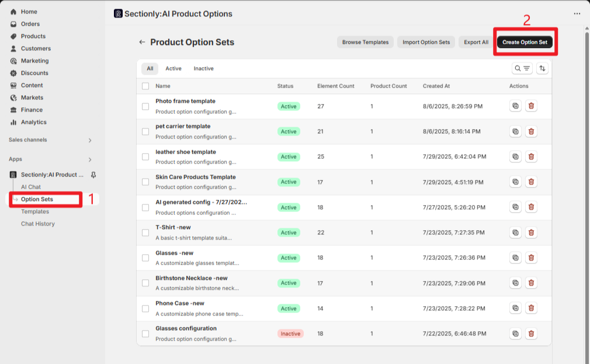Open Templates in the sidebar

click(35, 212)
